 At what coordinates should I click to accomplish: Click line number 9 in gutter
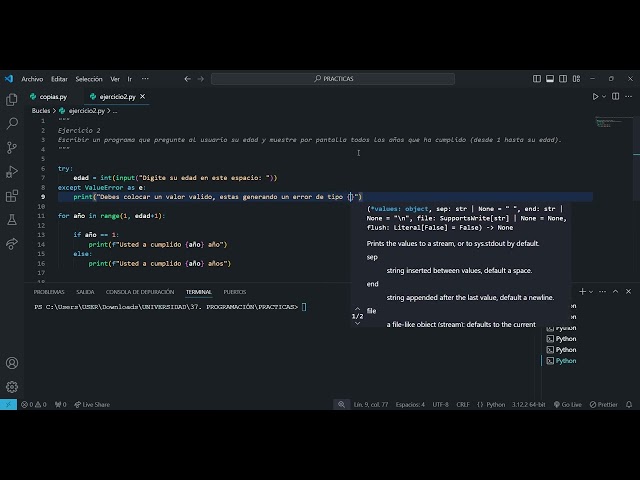click(x=43, y=197)
